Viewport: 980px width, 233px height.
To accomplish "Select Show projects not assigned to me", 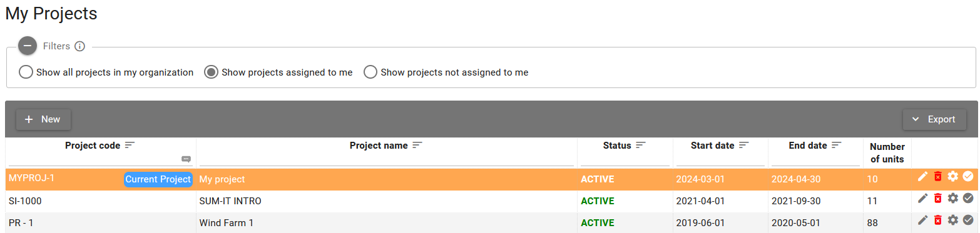I will pos(447,72).
